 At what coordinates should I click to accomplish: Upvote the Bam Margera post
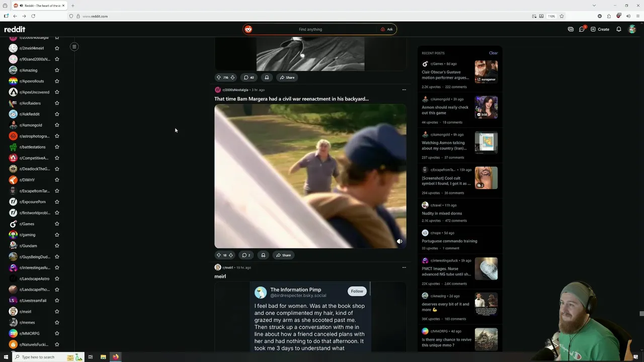[x=218, y=255]
